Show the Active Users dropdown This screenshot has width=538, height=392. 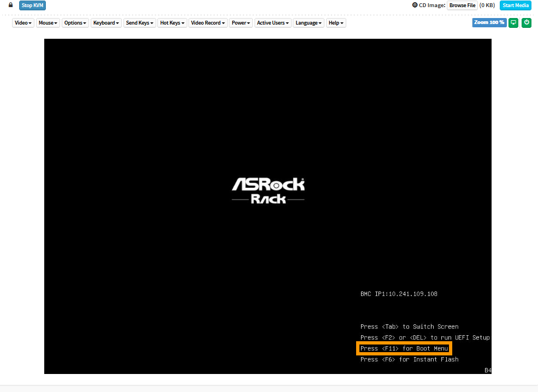point(273,23)
